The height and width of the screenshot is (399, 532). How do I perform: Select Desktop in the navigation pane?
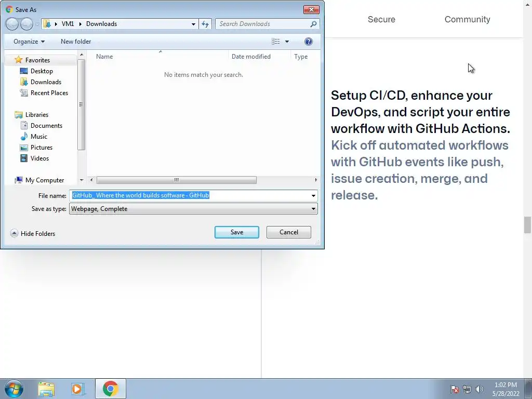(42, 71)
